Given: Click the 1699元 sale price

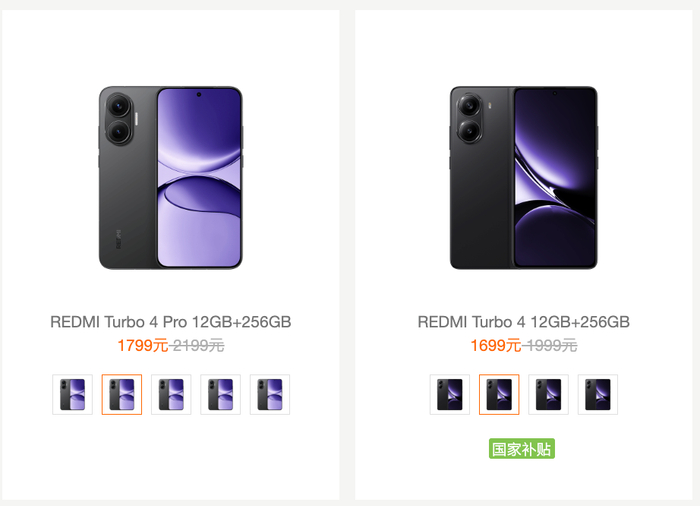Looking at the screenshot, I should click(x=495, y=346).
